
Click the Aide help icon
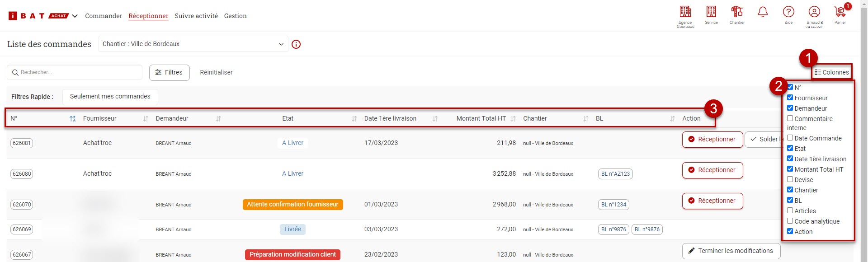point(788,12)
